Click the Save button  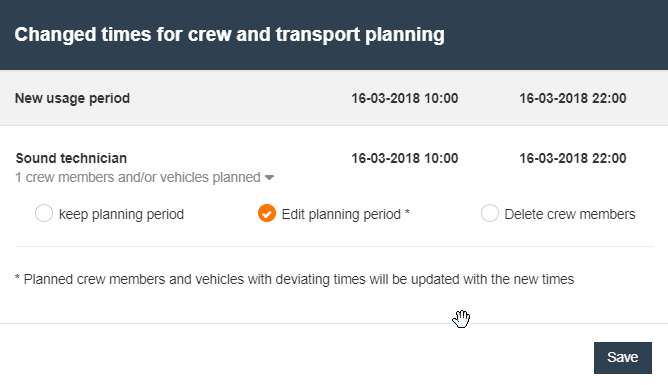coord(623,357)
